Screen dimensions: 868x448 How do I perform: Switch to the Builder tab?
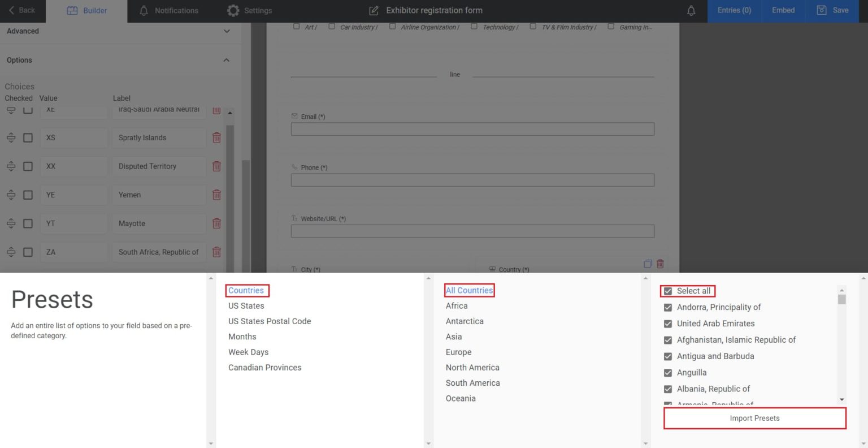(x=86, y=10)
